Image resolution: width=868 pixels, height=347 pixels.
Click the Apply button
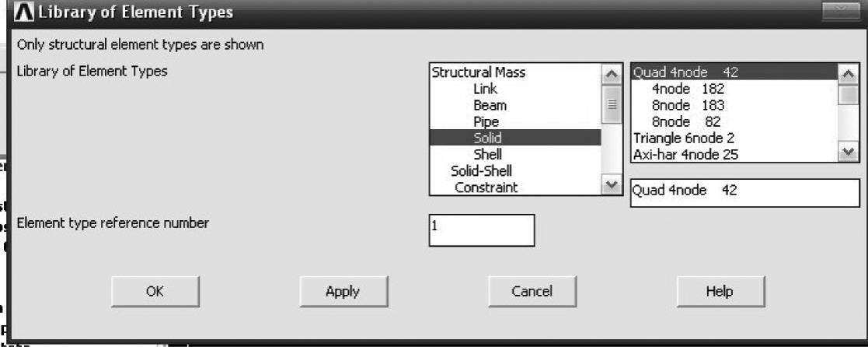[343, 292]
